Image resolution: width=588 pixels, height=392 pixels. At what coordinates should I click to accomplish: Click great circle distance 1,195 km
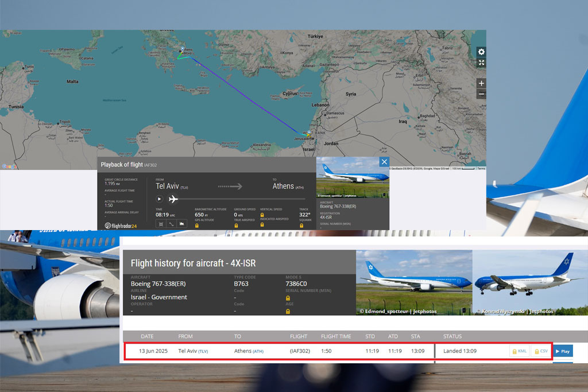[x=112, y=184]
